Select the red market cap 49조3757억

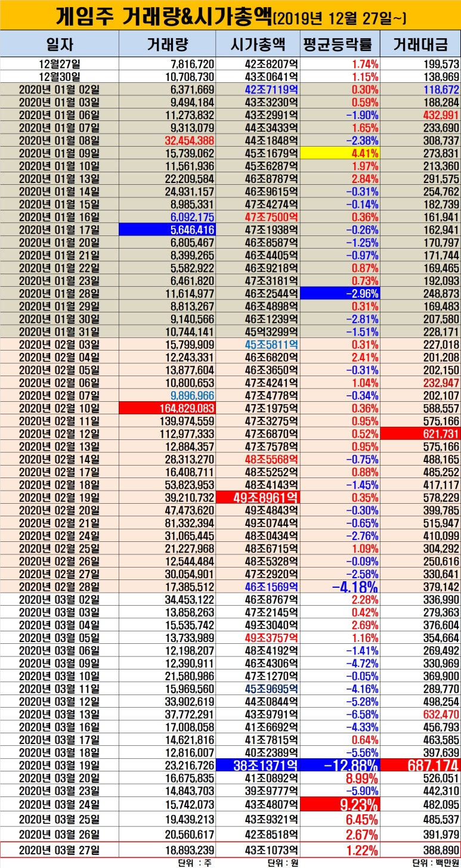[x=271, y=638]
